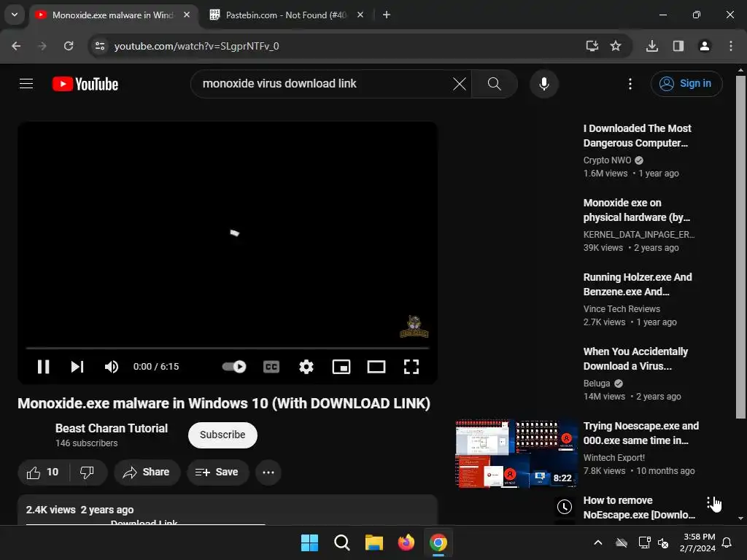Show hidden system tray icons chevron
The height and width of the screenshot is (560, 747).
598,542
